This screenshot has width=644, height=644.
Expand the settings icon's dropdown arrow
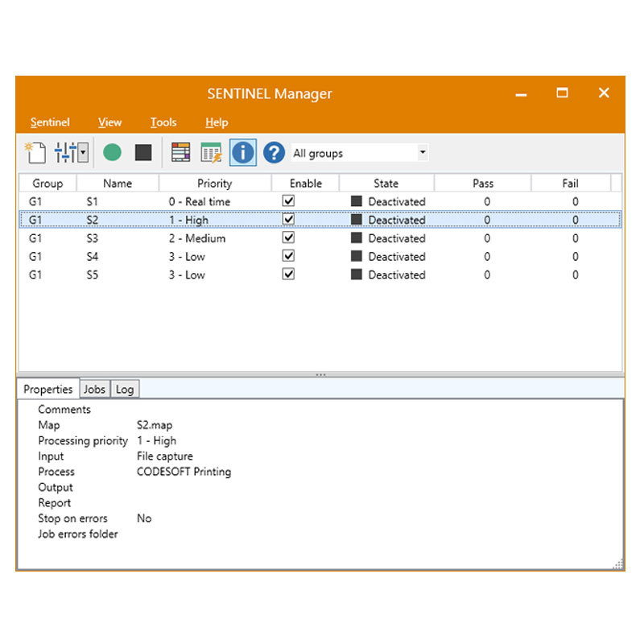(83, 151)
